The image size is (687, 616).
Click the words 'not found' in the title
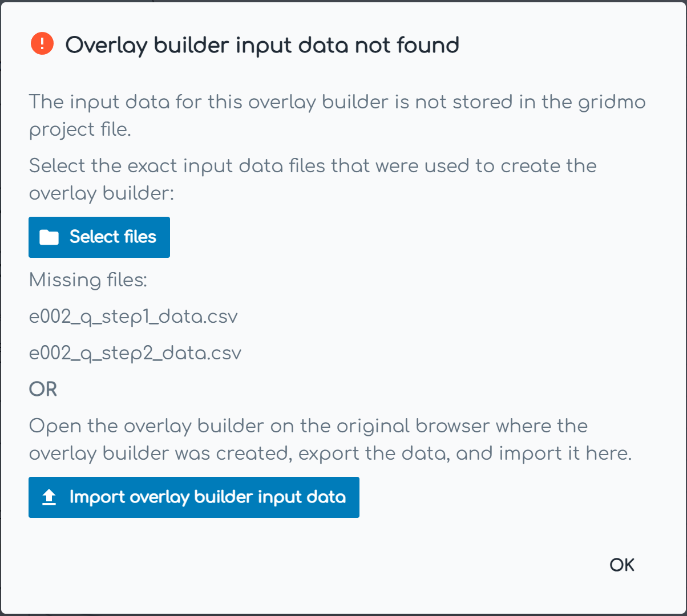coord(406,45)
